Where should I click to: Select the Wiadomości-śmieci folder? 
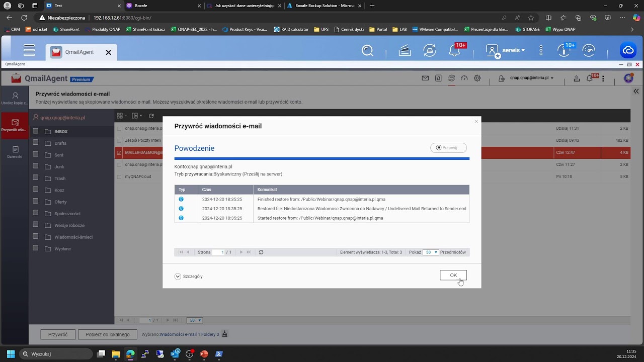(x=73, y=237)
